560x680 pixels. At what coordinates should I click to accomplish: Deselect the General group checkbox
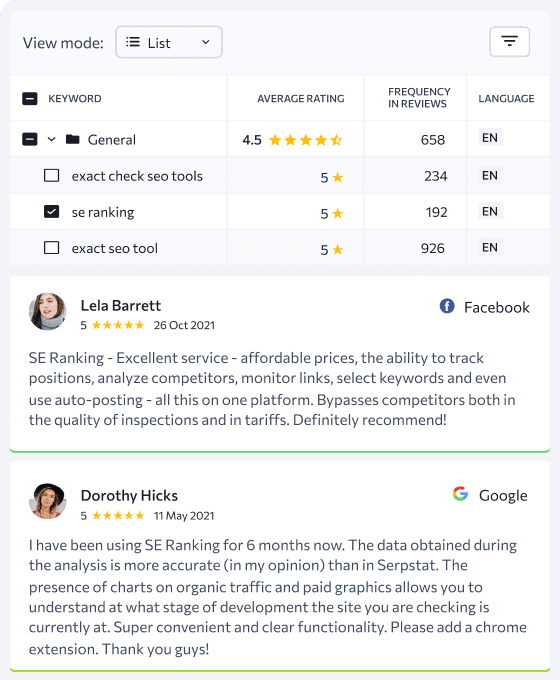click(x=29, y=139)
